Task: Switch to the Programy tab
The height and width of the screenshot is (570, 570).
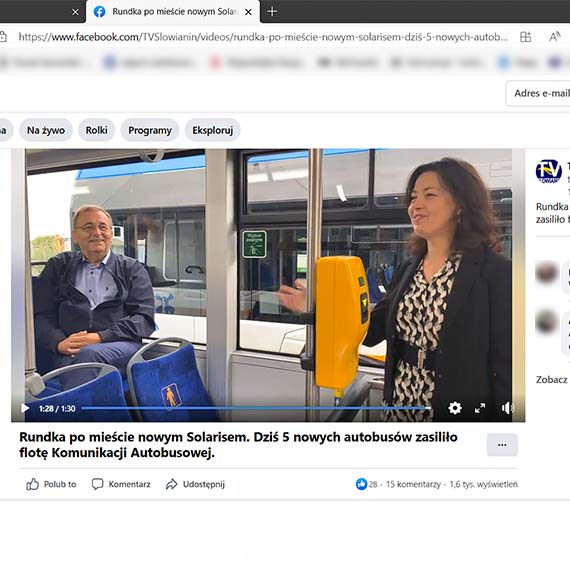Action: [150, 130]
